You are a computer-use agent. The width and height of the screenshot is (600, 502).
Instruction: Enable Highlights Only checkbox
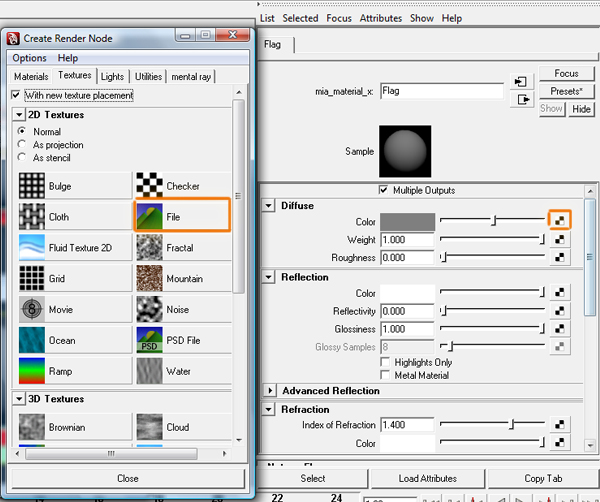tap(385, 362)
